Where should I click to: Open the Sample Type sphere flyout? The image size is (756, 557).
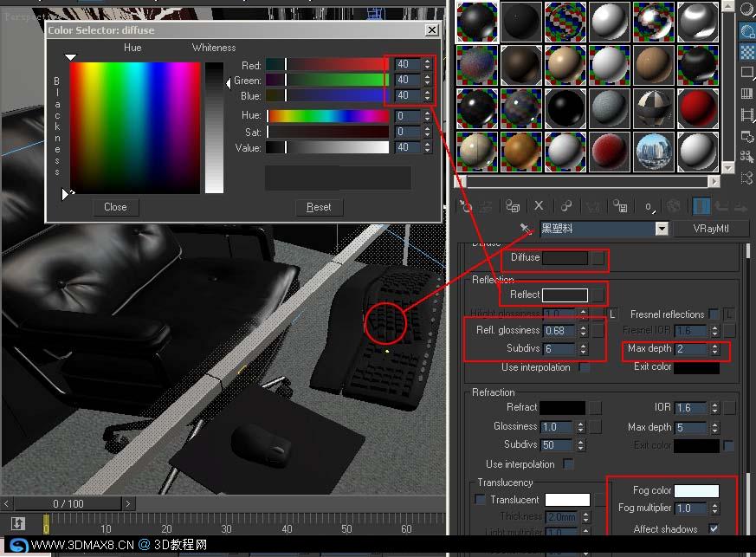coord(746,11)
